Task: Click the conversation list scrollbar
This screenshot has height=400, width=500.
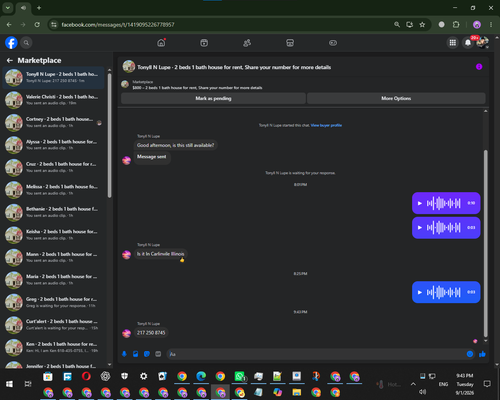Action: [x=110, y=135]
